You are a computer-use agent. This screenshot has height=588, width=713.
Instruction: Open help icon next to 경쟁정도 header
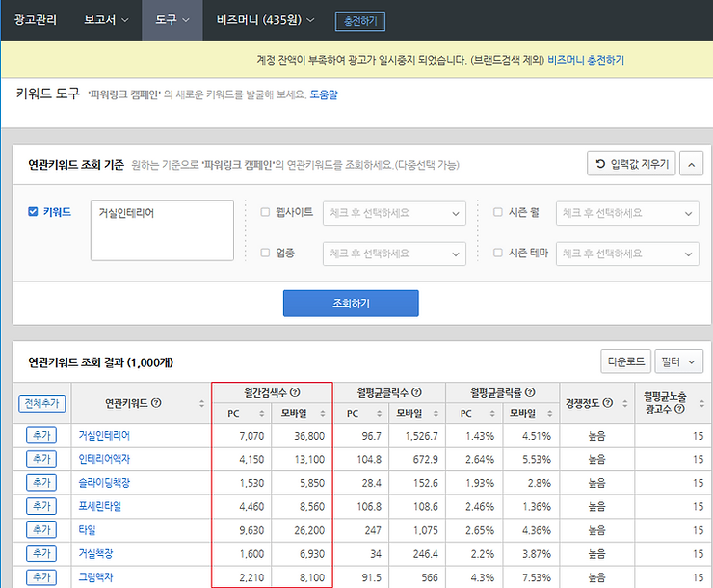(608, 403)
